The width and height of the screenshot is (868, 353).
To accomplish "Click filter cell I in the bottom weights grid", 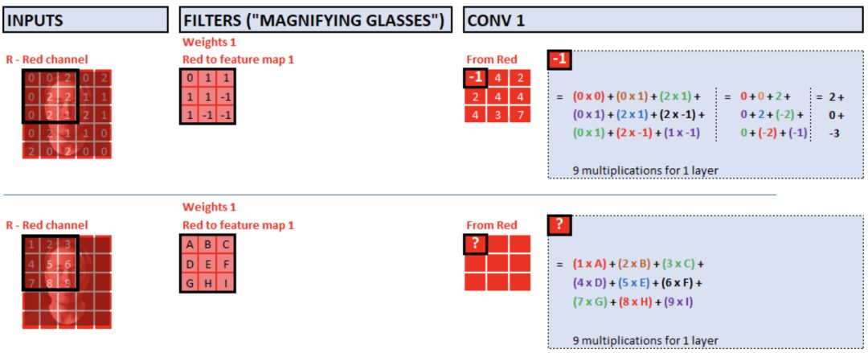I will pos(227,281).
